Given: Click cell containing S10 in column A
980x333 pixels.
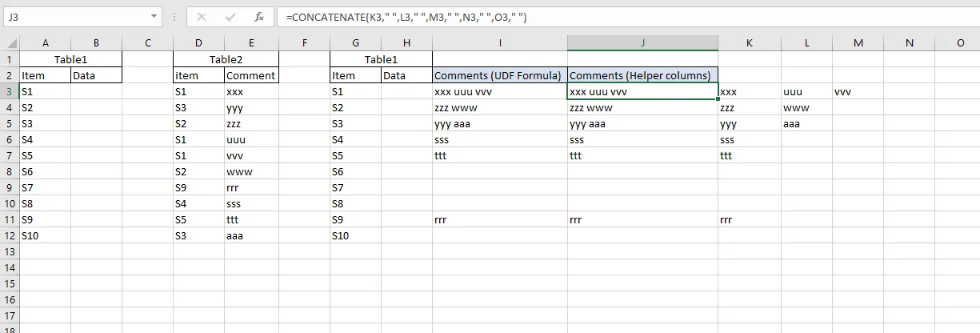Looking at the screenshot, I should pyautogui.click(x=45, y=236).
